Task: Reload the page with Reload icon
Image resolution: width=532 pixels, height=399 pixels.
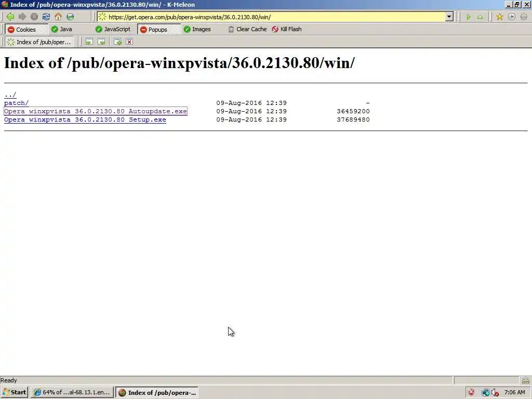Action: [x=46, y=17]
